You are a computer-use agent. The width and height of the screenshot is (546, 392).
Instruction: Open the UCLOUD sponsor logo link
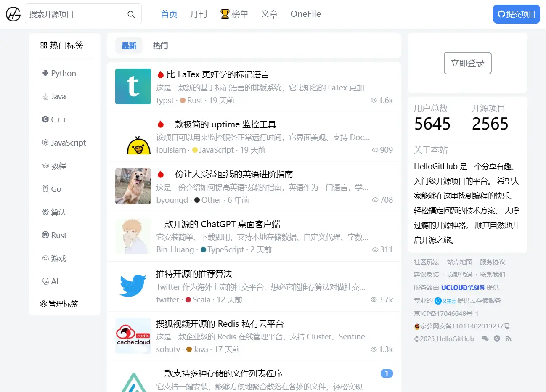[x=463, y=288]
